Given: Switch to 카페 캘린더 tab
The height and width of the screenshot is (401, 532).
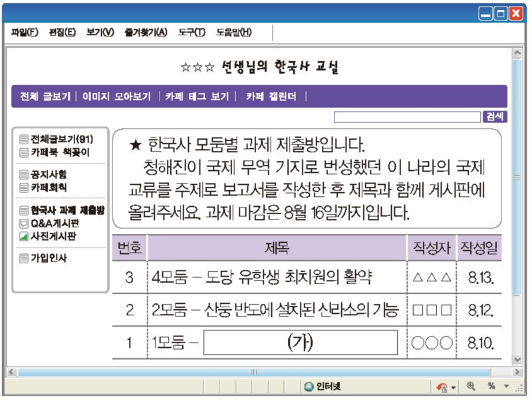Looking at the screenshot, I should [x=271, y=96].
